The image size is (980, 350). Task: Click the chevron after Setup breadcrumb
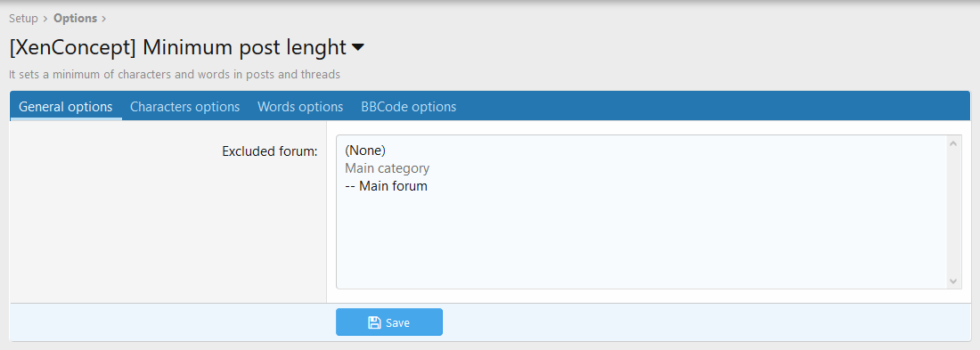coord(45,19)
